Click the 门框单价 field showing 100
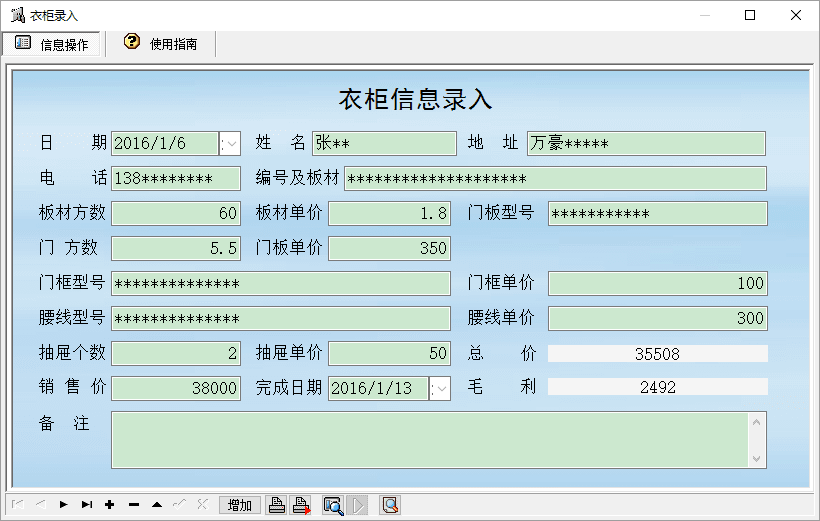 658,284
